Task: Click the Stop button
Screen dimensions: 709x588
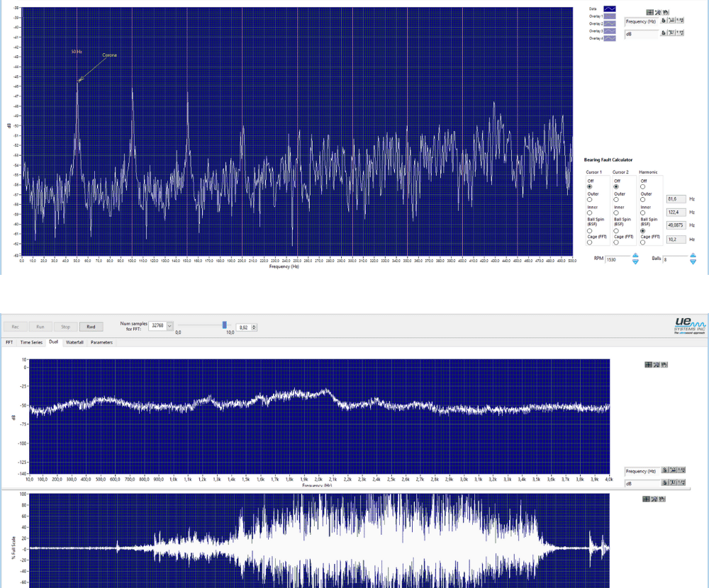Action: click(65, 327)
